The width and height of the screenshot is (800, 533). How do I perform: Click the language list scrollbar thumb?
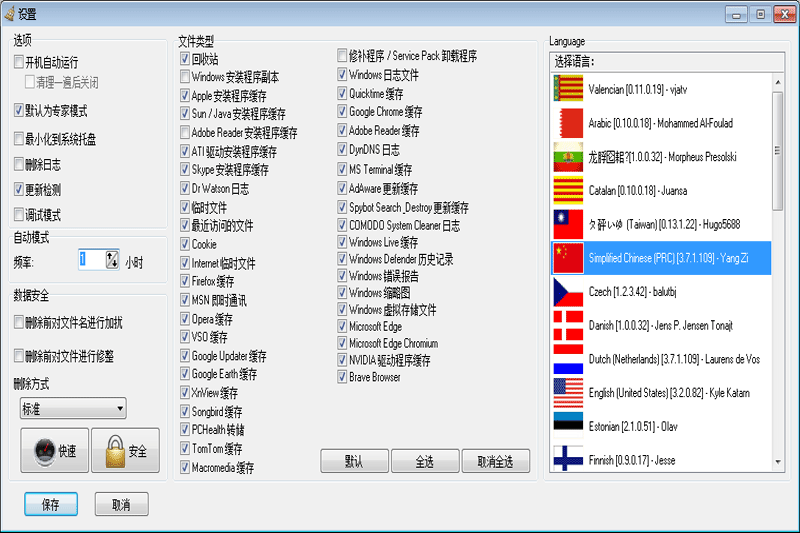(778, 151)
